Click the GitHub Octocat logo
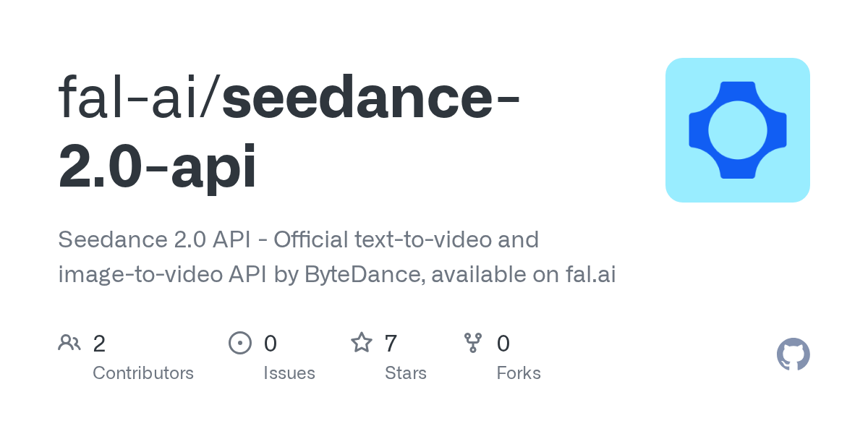868x434 pixels. pyautogui.click(x=793, y=354)
